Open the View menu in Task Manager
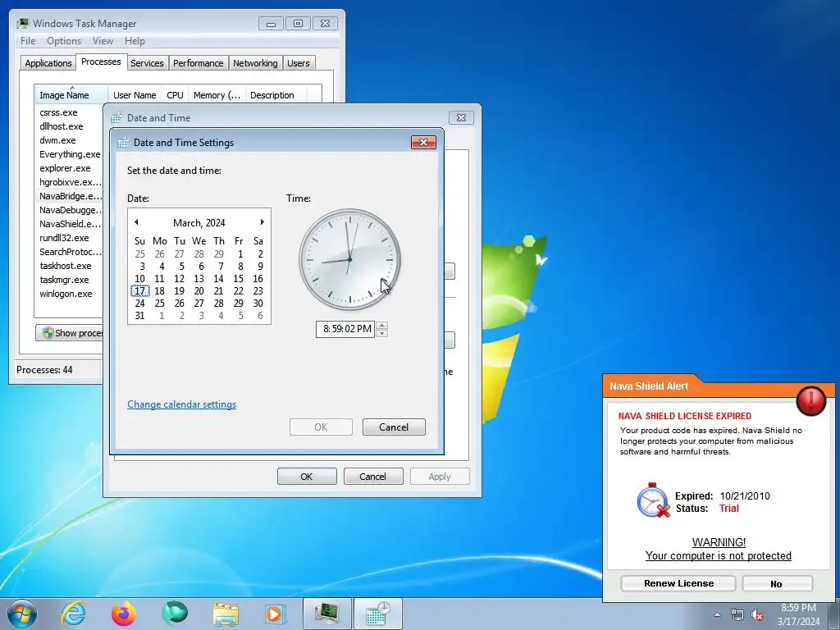This screenshot has width=840, height=630. (x=103, y=41)
